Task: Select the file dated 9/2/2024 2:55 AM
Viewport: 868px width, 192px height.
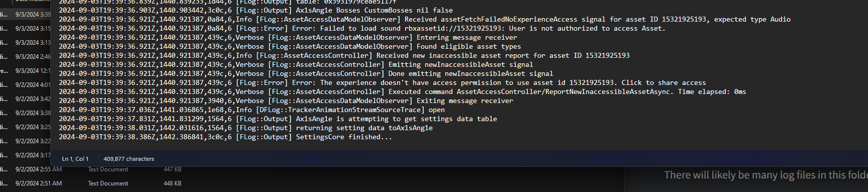Action: click(39, 169)
